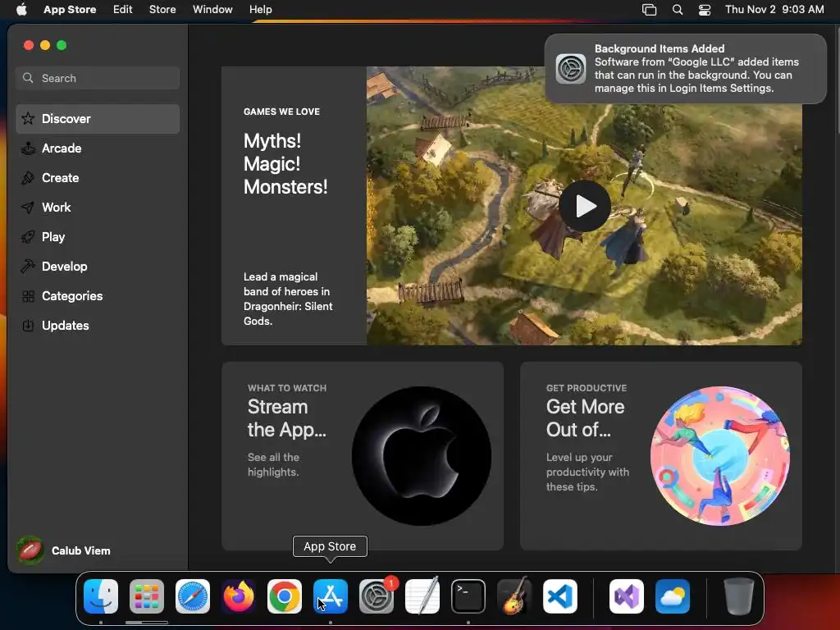
Task: Launch Firefox from the Dock
Action: pyautogui.click(x=239, y=596)
